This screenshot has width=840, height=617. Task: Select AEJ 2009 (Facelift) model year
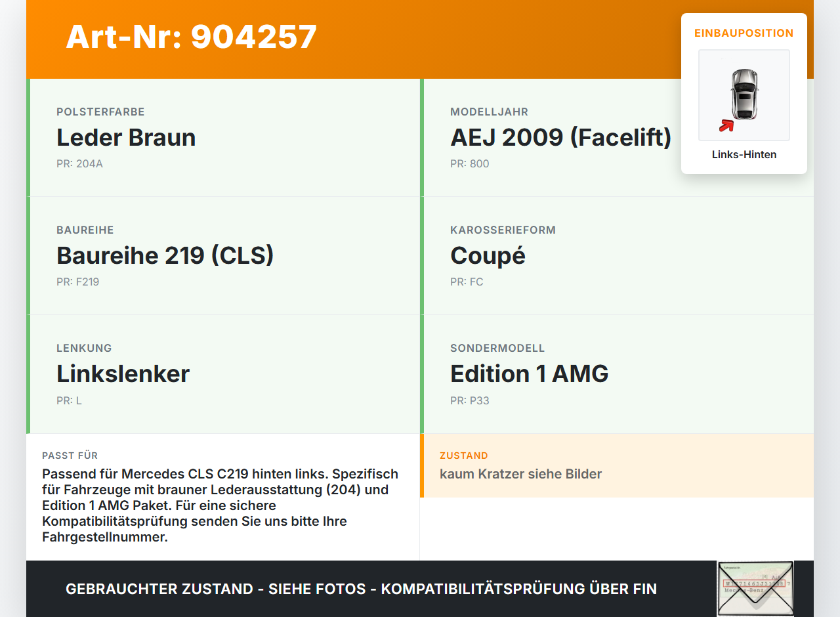tap(561, 138)
